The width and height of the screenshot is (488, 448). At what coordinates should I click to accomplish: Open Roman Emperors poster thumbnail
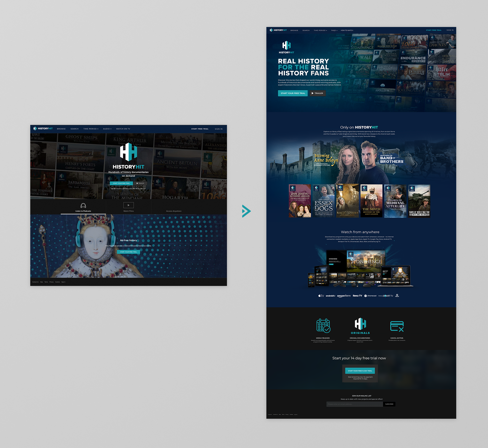coord(347,201)
